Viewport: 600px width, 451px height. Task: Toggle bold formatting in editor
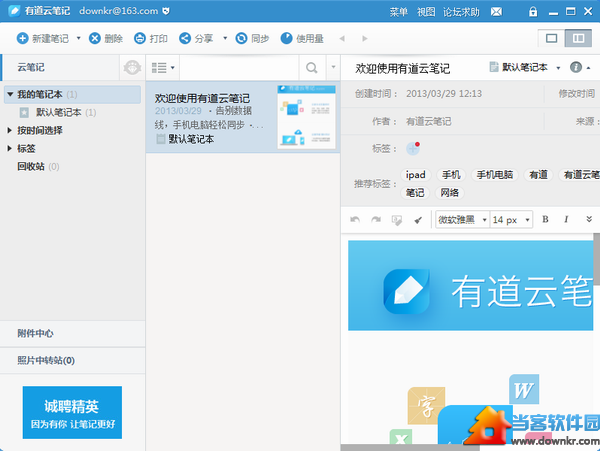point(545,219)
